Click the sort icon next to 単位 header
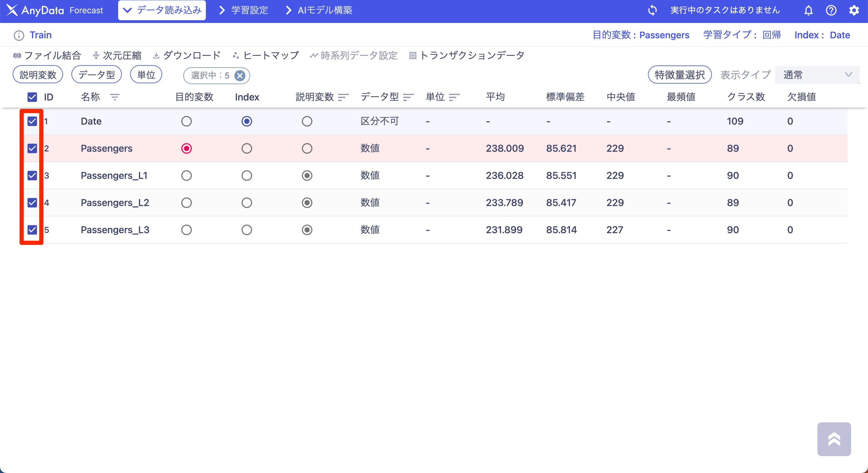 coord(454,97)
